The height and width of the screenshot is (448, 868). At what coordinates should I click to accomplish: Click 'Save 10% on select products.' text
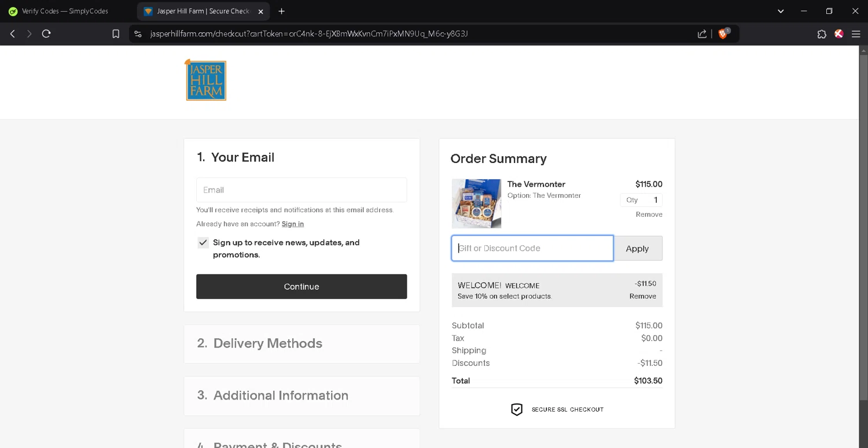pos(505,297)
